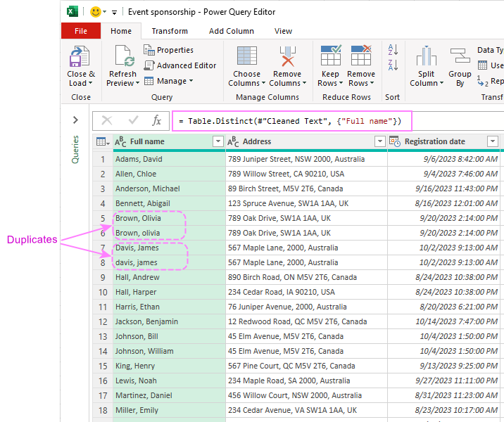Select date '10/14/2023 7:47:00 PM'

pyautogui.click(x=443, y=321)
